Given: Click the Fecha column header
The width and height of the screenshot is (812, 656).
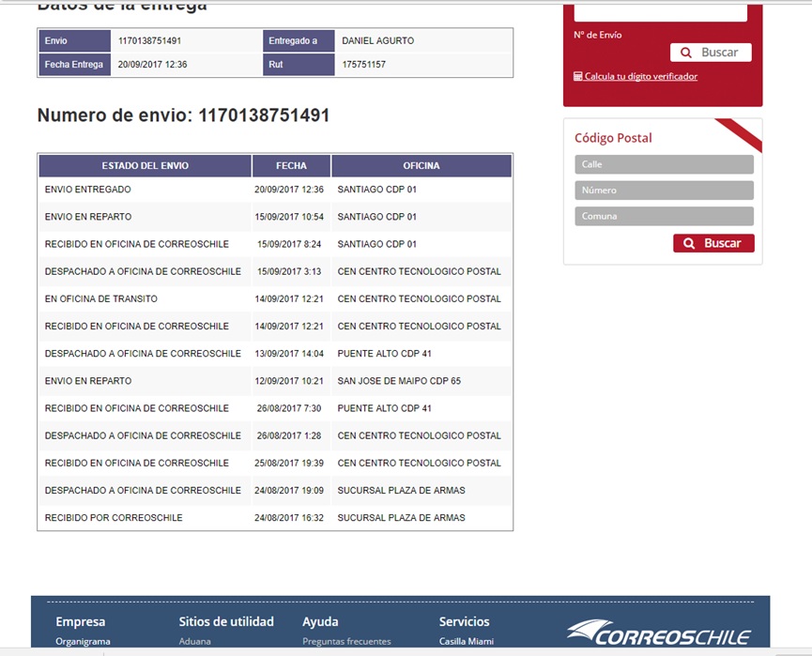Looking at the screenshot, I should tap(291, 166).
